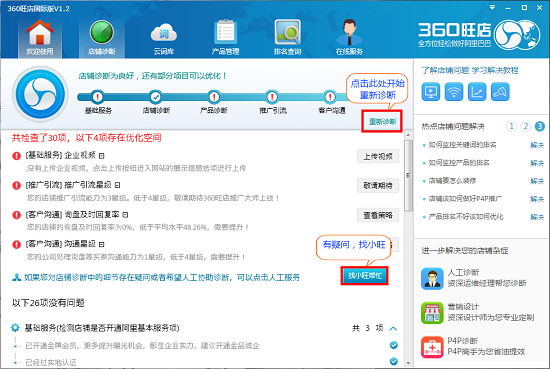The width and height of the screenshot is (550, 369).
Task: Select the 基础服务 step warning marker
Action: coord(98,96)
